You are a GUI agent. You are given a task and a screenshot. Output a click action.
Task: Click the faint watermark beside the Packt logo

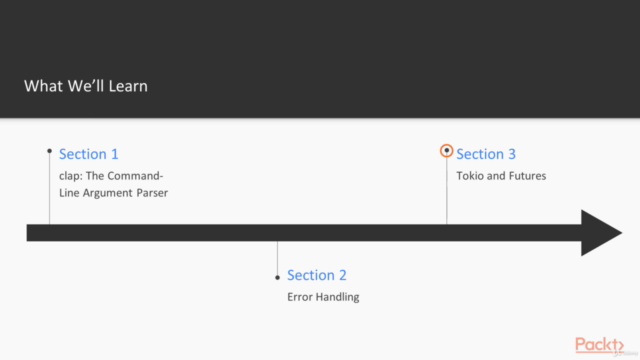[628, 353]
